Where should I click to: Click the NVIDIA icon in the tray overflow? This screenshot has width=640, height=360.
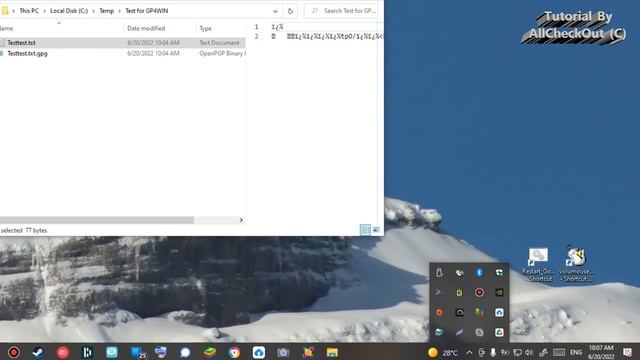click(499, 292)
